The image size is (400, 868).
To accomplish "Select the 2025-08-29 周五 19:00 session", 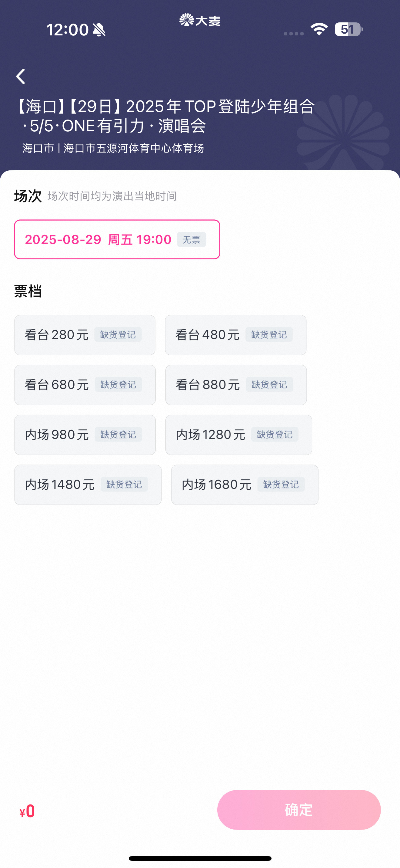I will tap(117, 239).
